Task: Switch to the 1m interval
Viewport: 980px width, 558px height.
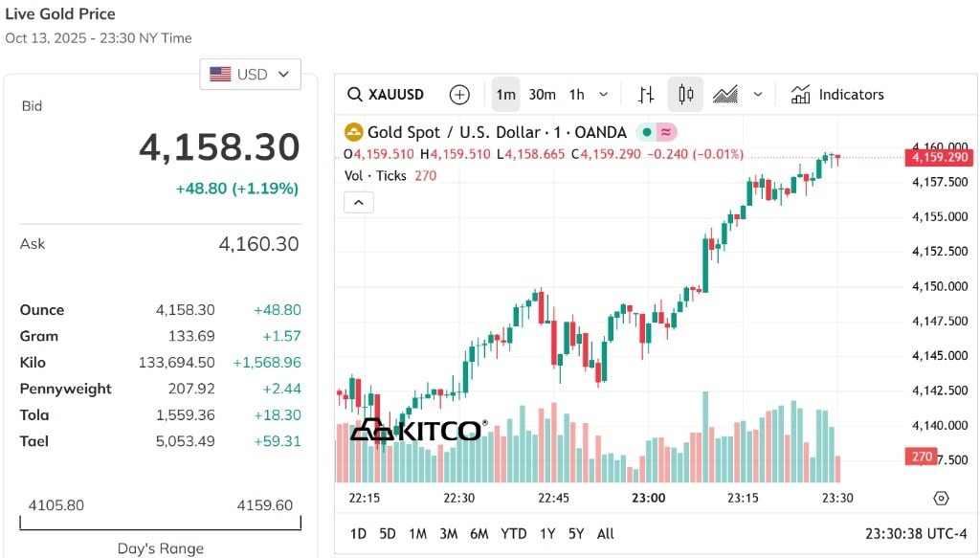Action: coord(505,95)
